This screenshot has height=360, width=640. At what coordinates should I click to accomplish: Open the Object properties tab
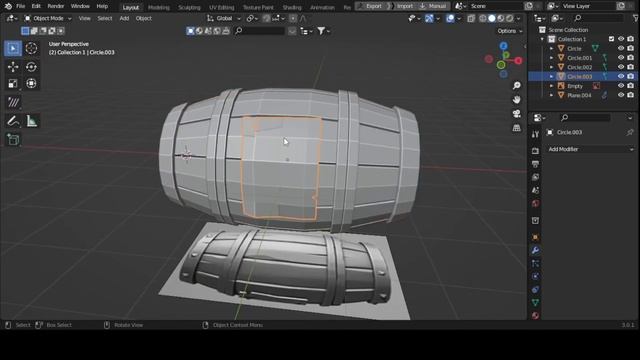(x=536, y=237)
